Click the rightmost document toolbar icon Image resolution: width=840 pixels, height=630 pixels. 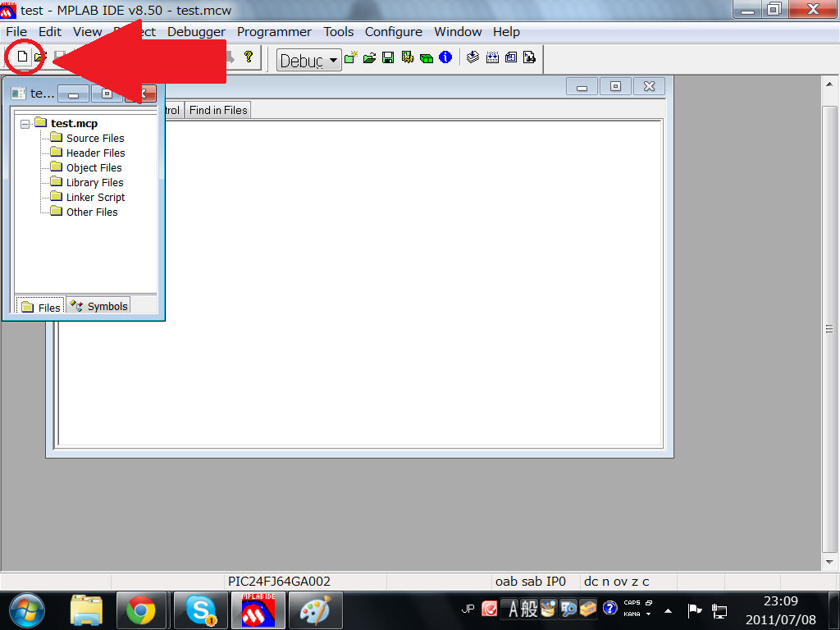pyautogui.click(x=529, y=57)
